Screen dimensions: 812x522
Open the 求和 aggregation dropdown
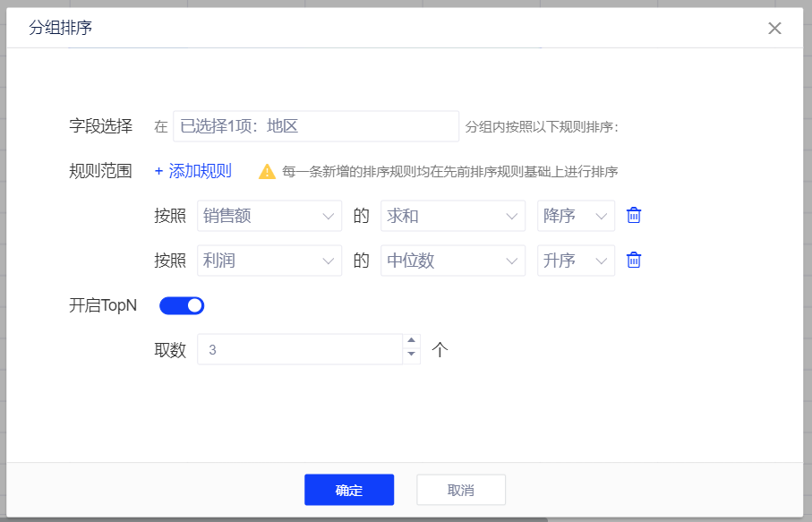tap(452, 216)
